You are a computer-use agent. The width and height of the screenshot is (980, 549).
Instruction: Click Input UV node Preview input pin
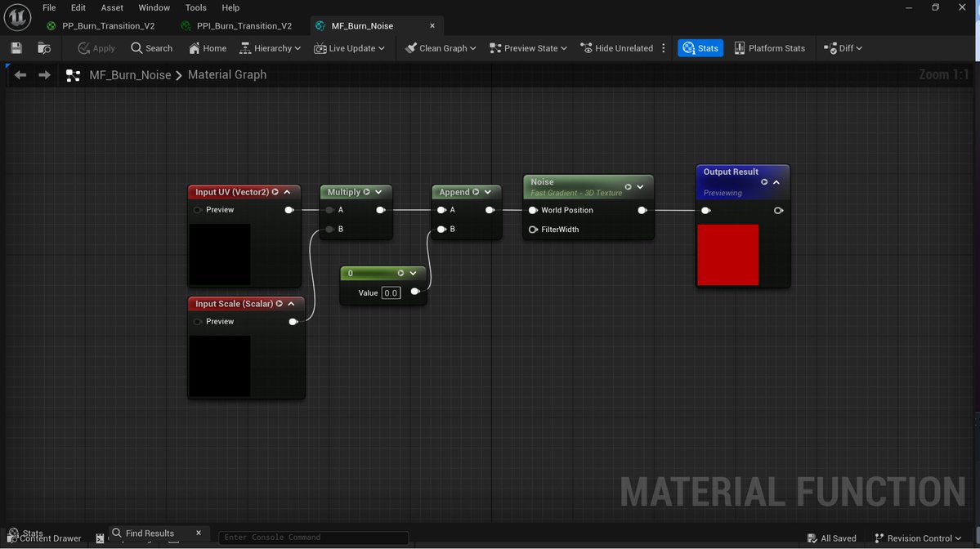[198, 210]
